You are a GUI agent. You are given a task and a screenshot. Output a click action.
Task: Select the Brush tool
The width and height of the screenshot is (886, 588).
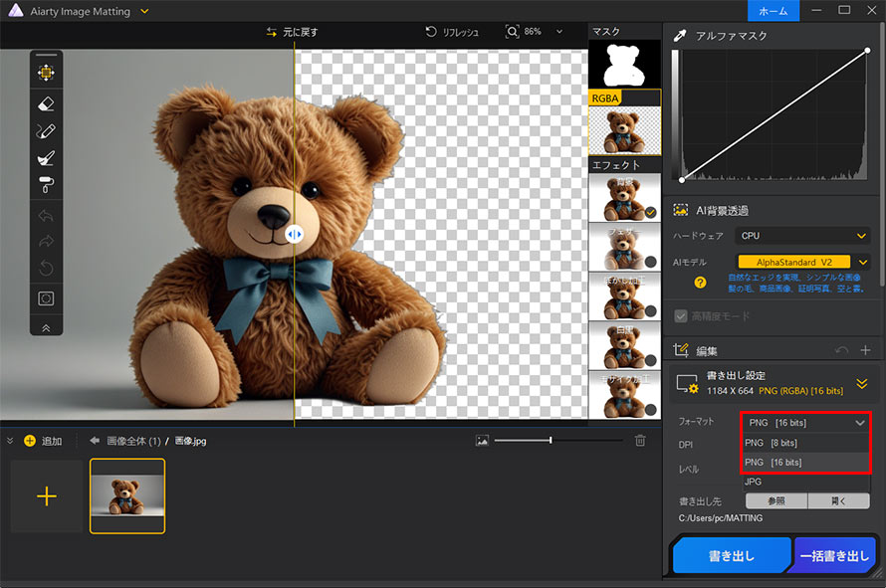click(x=46, y=159)
